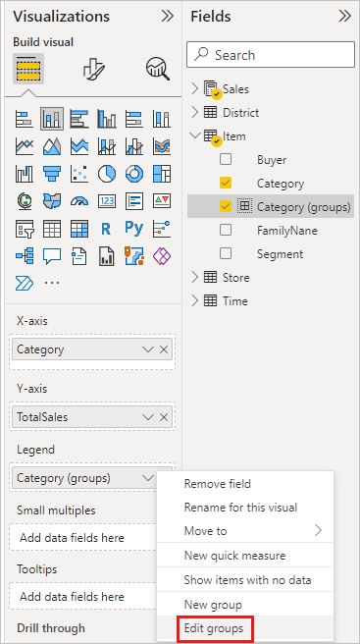
Task: Remove TotalSales from Y-axis
Action: click(x=164, y=417)
